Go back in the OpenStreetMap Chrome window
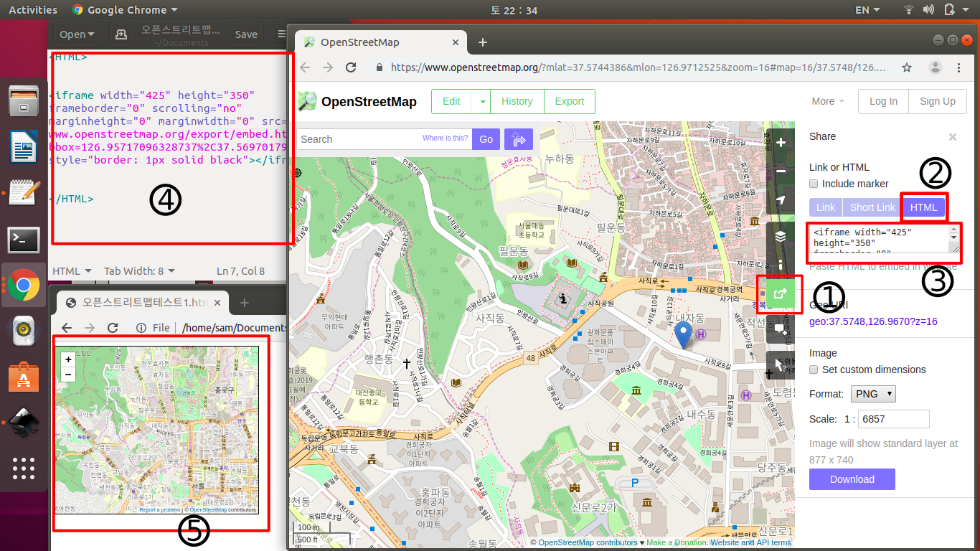 point(305,67)
